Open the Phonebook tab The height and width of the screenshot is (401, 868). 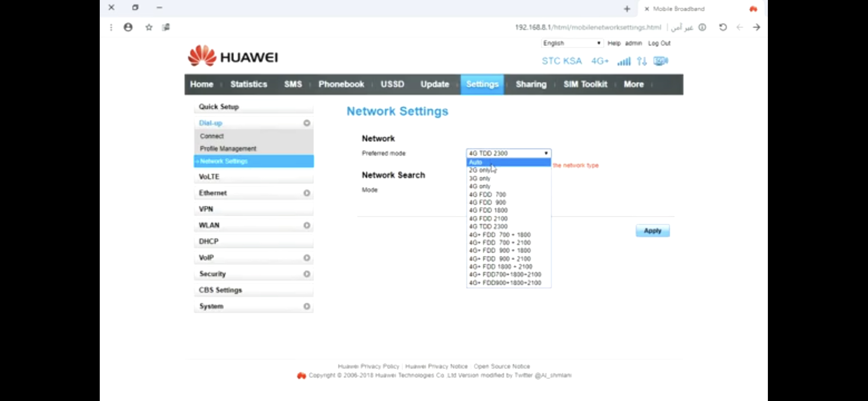pyautogui.click(x=341, y=84)
